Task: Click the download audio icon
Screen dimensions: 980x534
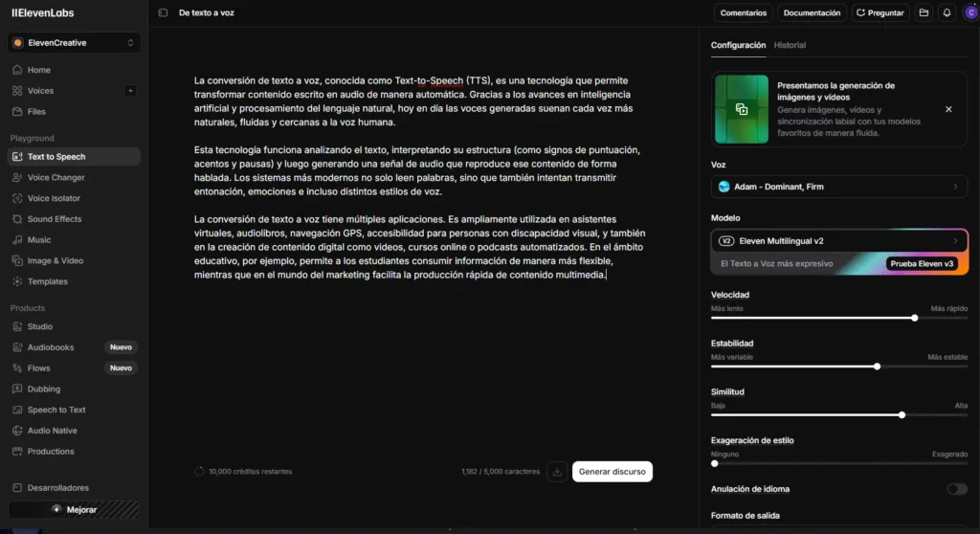Action: pos(557,472)
